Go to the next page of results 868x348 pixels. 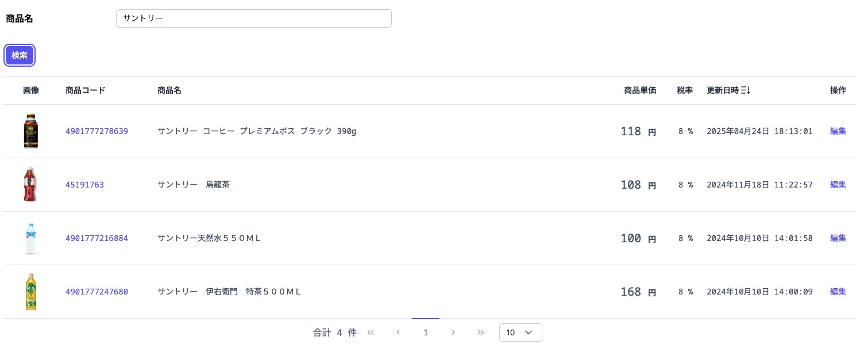pos(453,332)
